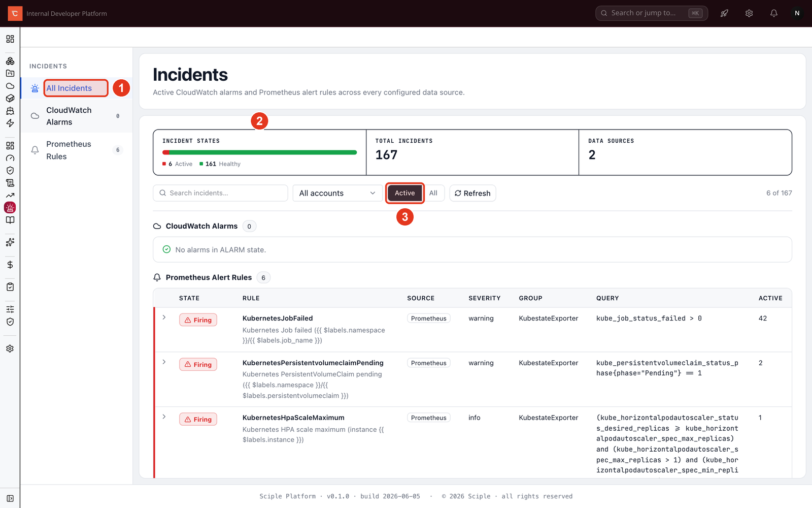The width and height of the screenshot is (812, 508).
Task: Click the Total Incidents card showing 167
Action: [472, 152]
